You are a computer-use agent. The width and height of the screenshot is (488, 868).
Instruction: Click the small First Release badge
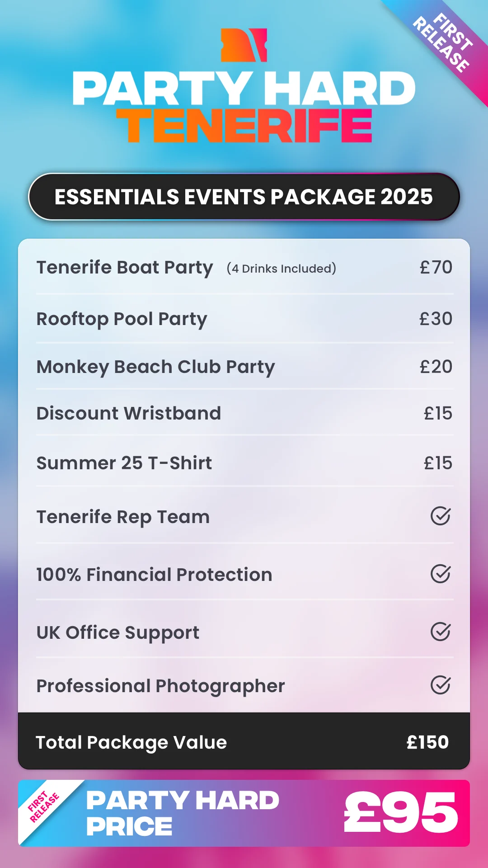click(43, 807)
